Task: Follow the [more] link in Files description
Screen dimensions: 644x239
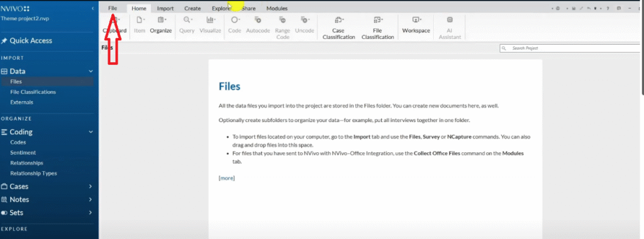Action: pos(226,178)
